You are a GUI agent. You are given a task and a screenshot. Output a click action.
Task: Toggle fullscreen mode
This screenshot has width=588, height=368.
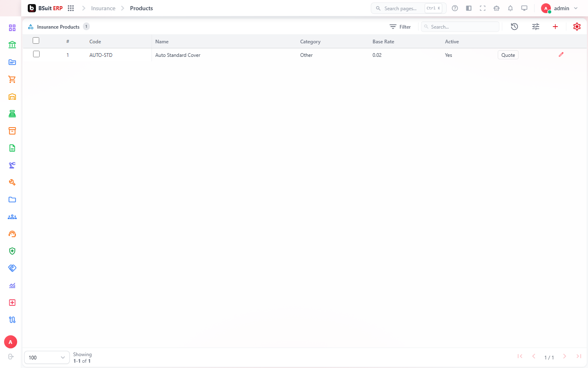(x=483, y=8)
